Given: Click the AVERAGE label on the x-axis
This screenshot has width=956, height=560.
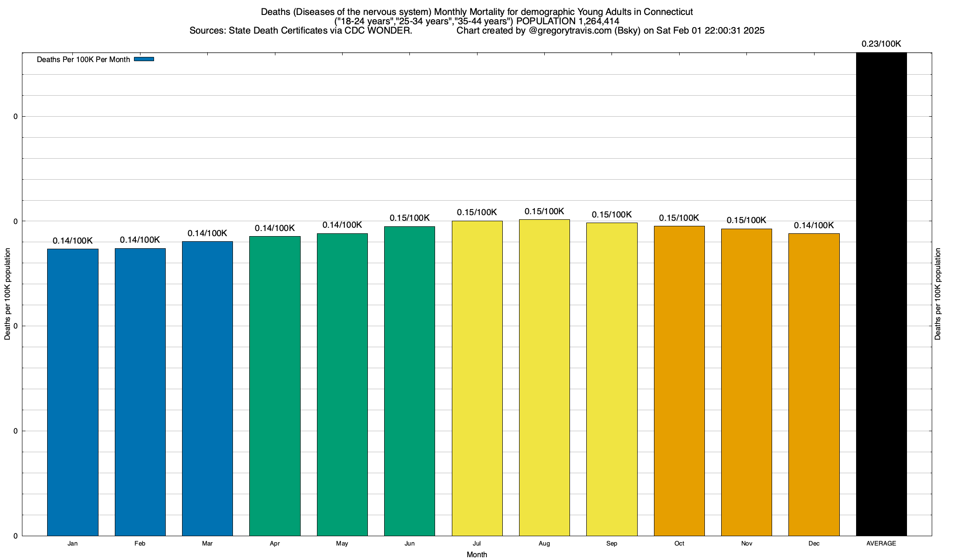Looking at the screenshot, I should [881, 544].
